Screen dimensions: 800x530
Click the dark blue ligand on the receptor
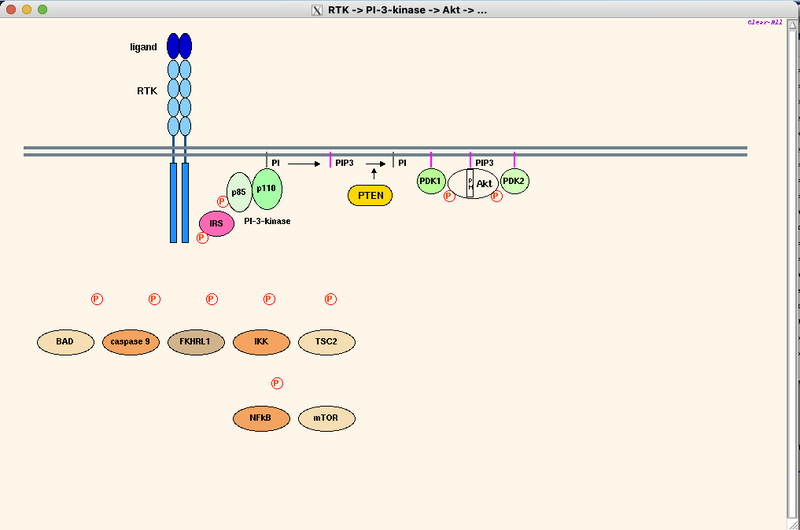(x=179, y=46)
